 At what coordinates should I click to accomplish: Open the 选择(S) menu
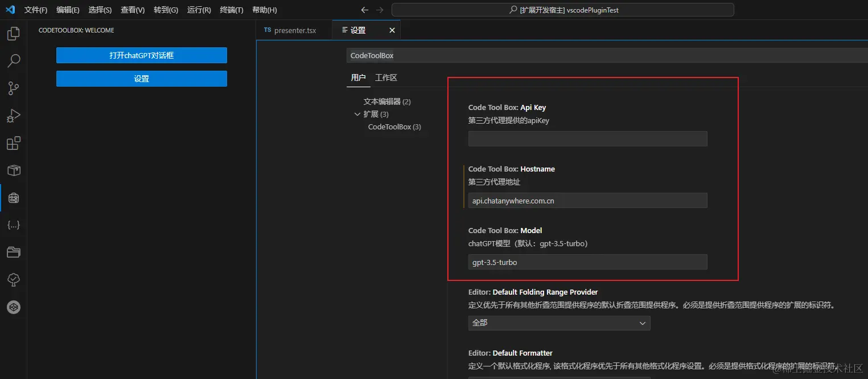(x=100, y=10)
